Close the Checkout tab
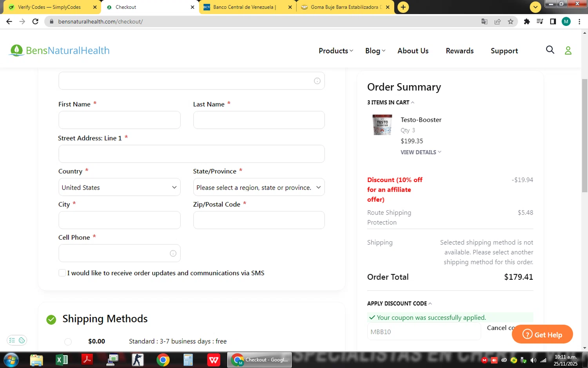Viewport: 588px width, 368px height. click(x=192, y=7)
